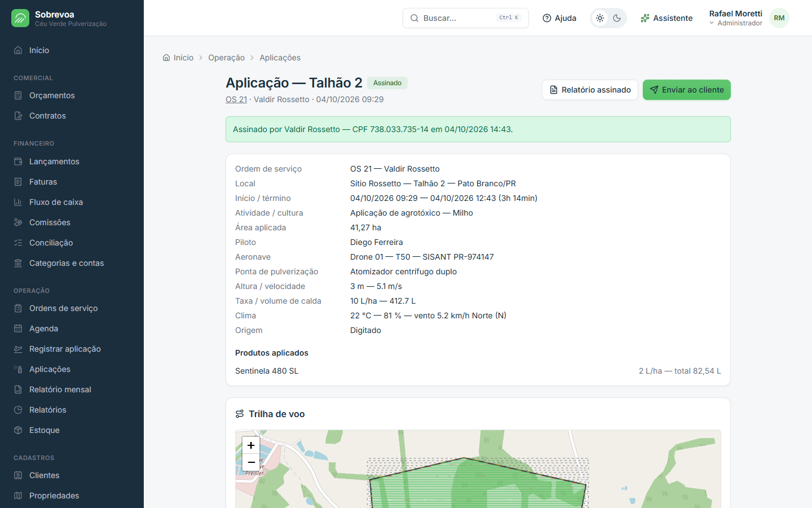The width and height of the screenshot is (812, 508).
Task: Select the Aplicações spray icon
Action: click(18, 369)
